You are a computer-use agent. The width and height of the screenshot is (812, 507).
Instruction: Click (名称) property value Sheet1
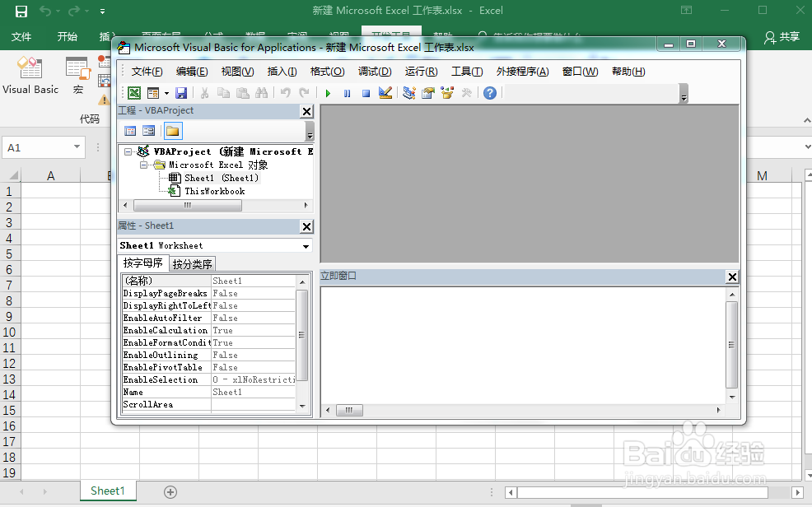[x=253, y=281]
